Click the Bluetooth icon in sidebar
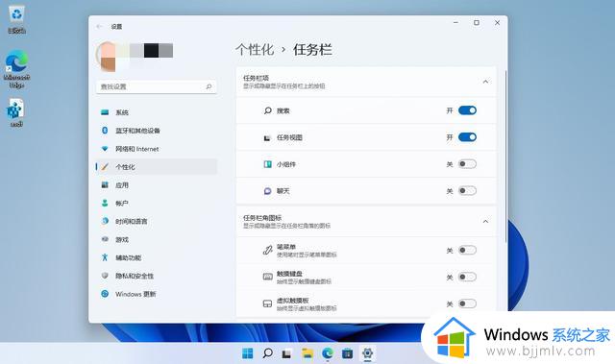This screenshot has width=615, height=364. coord(105,130)
